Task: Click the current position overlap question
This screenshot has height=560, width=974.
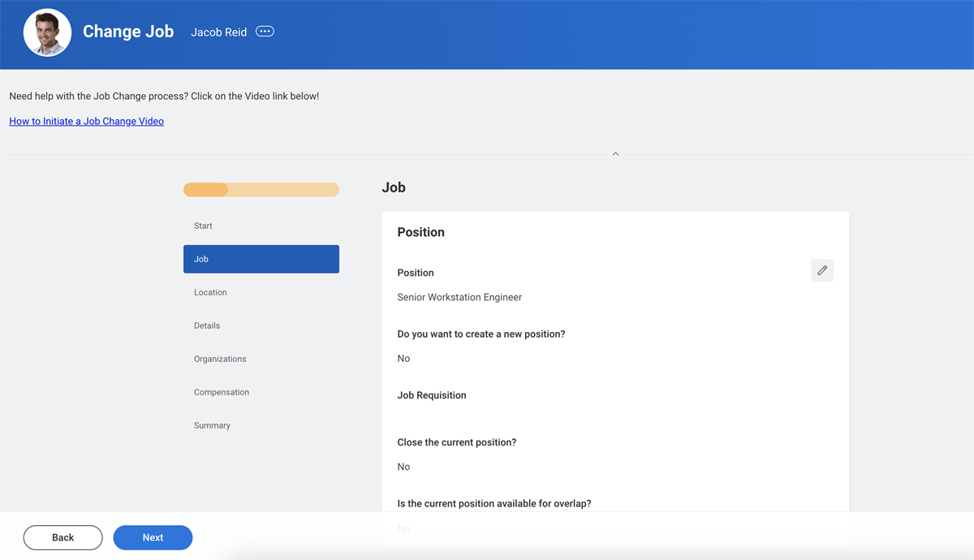Action: pos(494,503)
